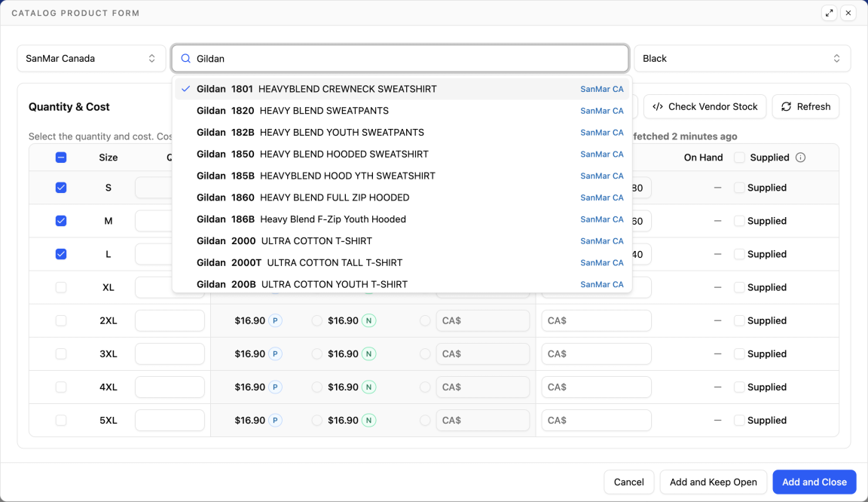Select the custom CA$ price radio for 3XL
868x502 pixels.
pyautogui.click(x=425, y=354)
